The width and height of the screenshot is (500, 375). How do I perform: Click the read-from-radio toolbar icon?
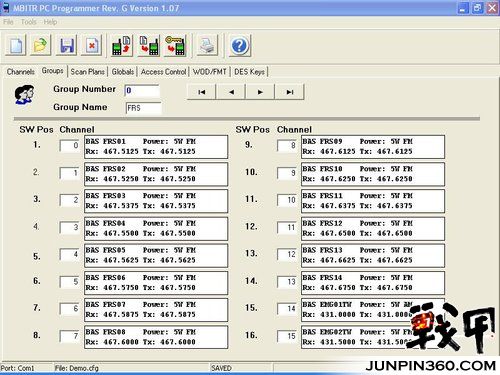click(121, 45)
